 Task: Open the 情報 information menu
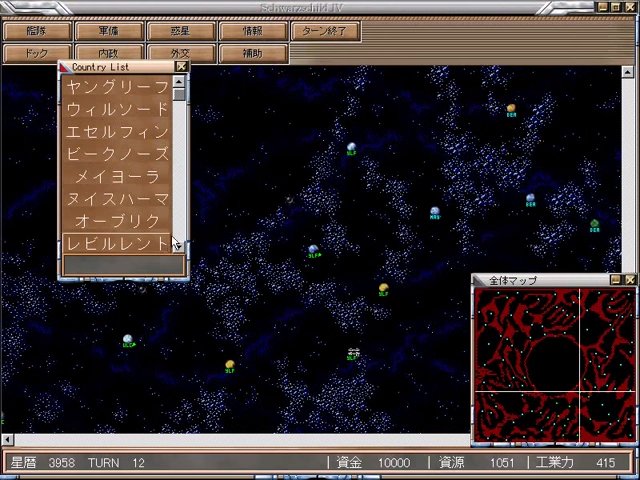tap(253, 31)
